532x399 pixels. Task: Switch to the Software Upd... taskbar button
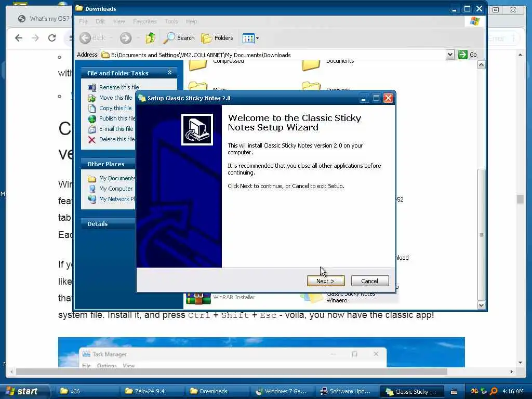pyautogui.click(x=346, y=391)
